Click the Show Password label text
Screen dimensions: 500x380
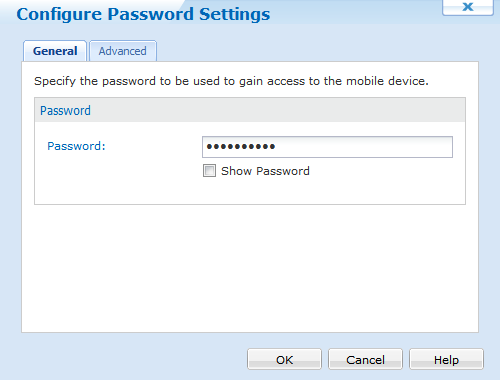pos(265,171)
